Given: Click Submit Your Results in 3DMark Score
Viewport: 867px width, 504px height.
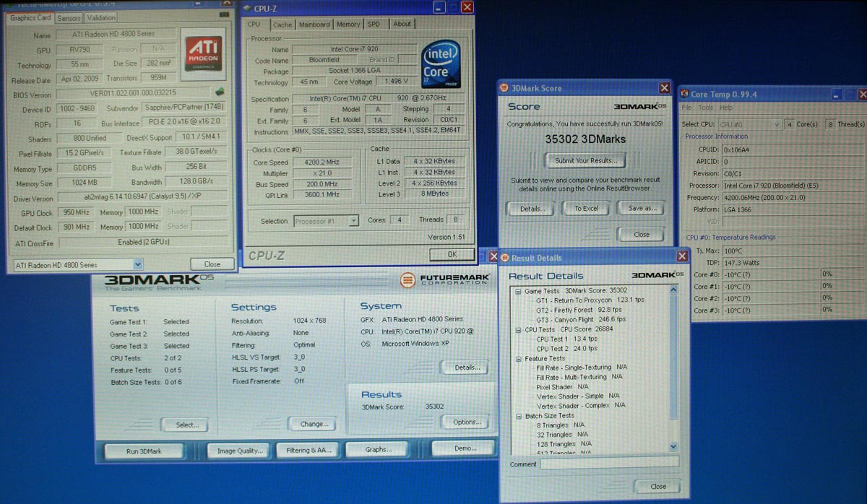Looking at the screenshot, I should pyautogui.click(x=585, y=160).
